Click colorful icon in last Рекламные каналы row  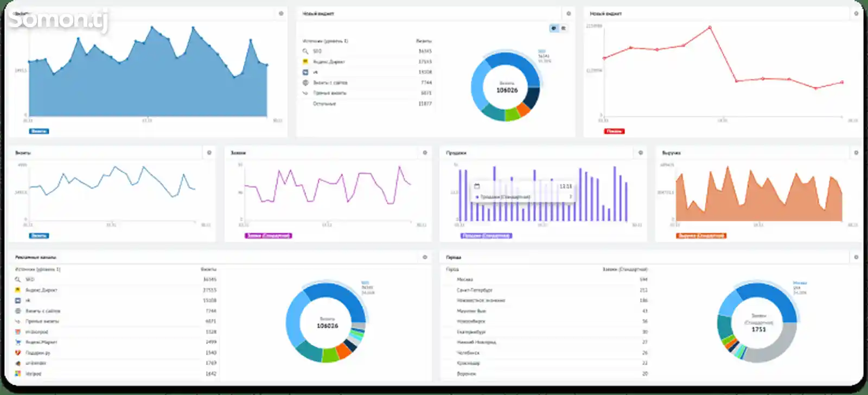tap(18, 374)
